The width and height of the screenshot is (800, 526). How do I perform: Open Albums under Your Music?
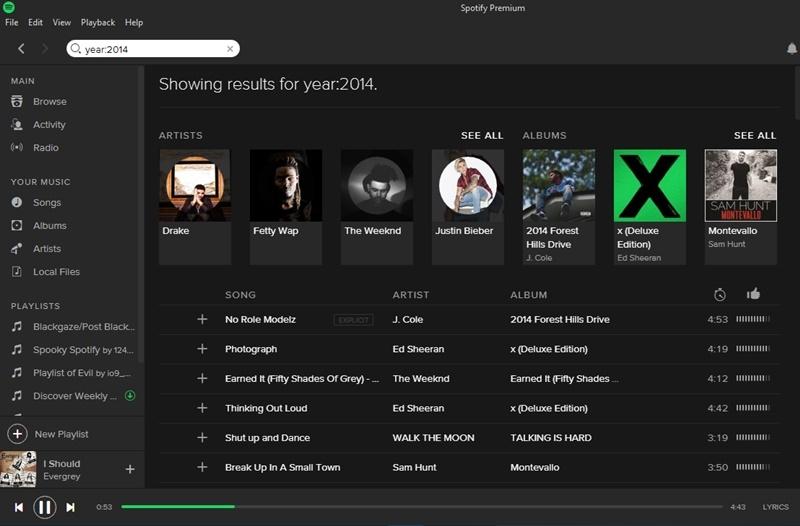[x=49, y=226]
